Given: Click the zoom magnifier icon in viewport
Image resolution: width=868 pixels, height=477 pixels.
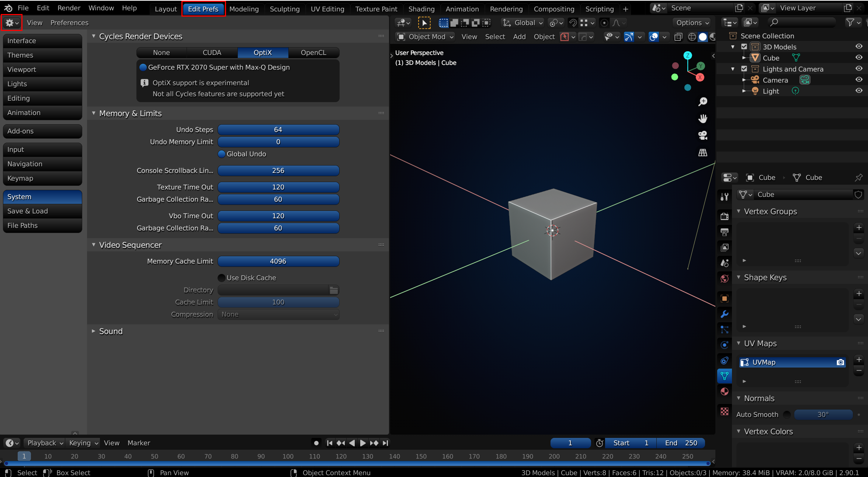Looking at the screenshot, I should tap(703, 101).
